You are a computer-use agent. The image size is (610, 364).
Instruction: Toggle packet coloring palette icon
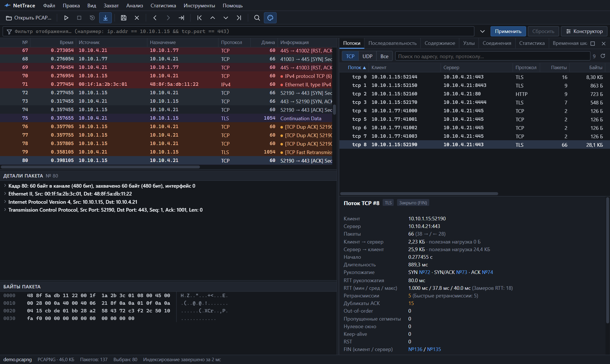coord(270,18)
